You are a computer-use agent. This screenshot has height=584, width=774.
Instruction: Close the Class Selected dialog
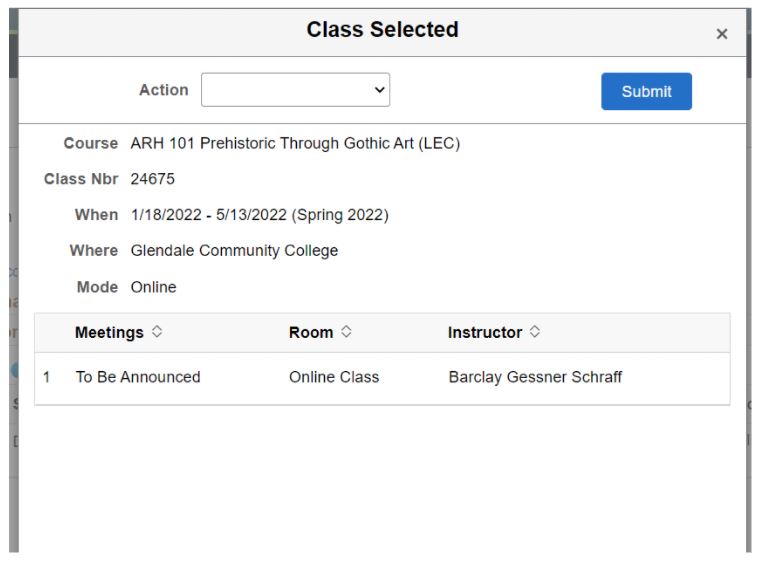click(722, 34)
